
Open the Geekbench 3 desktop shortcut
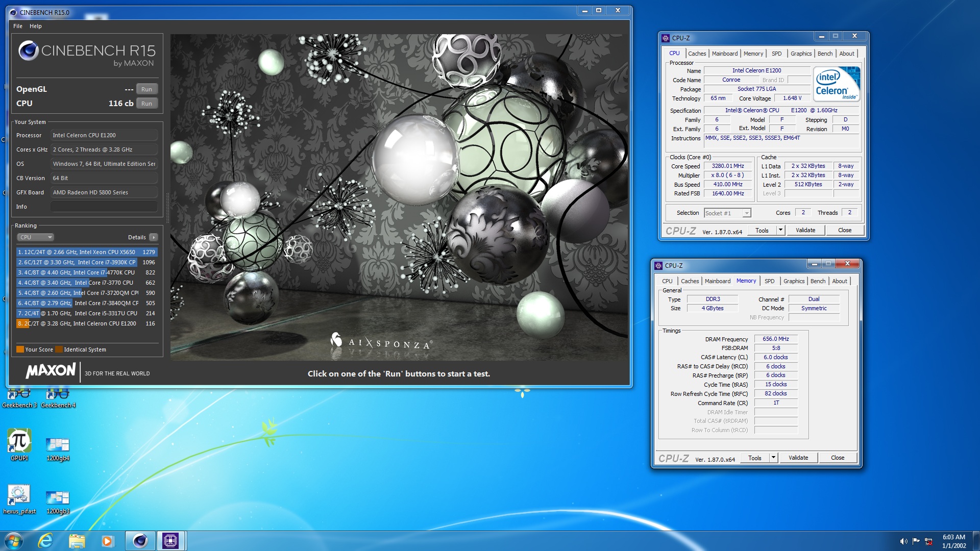click(x=19, y=398)
